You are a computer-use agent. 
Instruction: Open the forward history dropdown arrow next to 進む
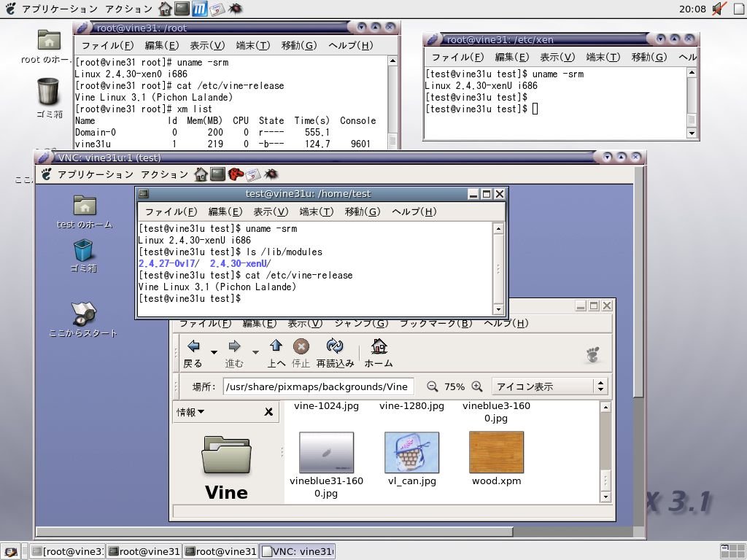[255, 352]
